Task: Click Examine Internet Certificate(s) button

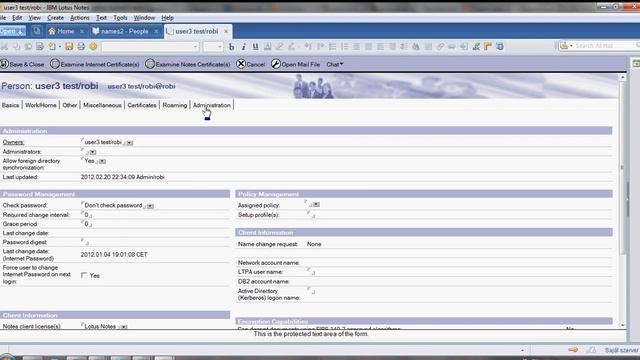Action: (x=95, y=64)
